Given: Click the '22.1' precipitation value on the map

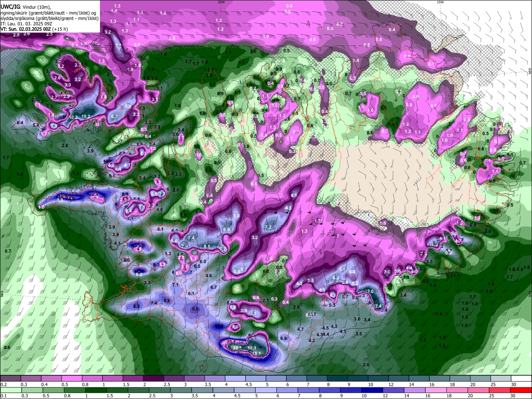Looking at the screenshot, I should pos(238,348).
